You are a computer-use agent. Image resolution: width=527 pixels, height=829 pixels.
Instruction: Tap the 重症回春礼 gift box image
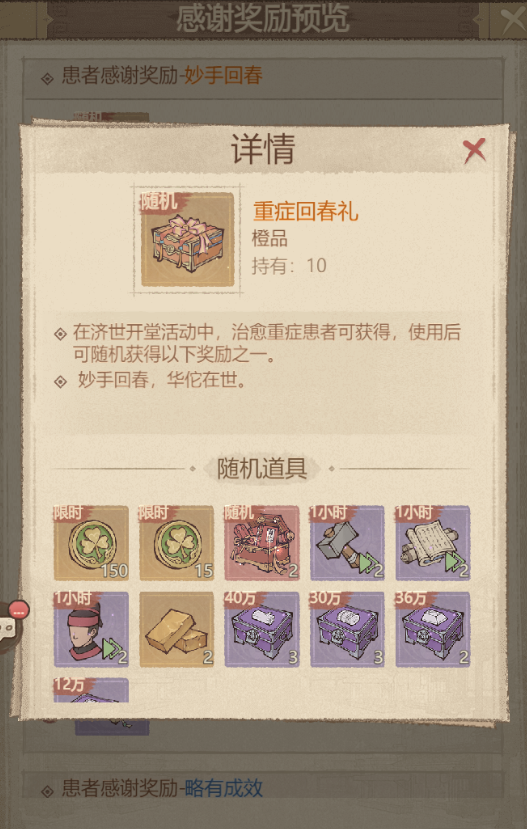(x=188, y=239)
